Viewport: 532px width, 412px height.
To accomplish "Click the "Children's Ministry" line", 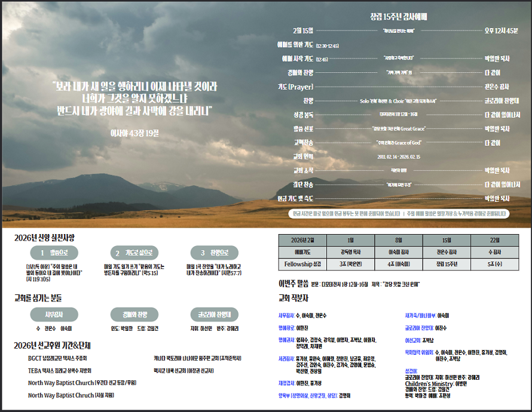I will (436, 383).
